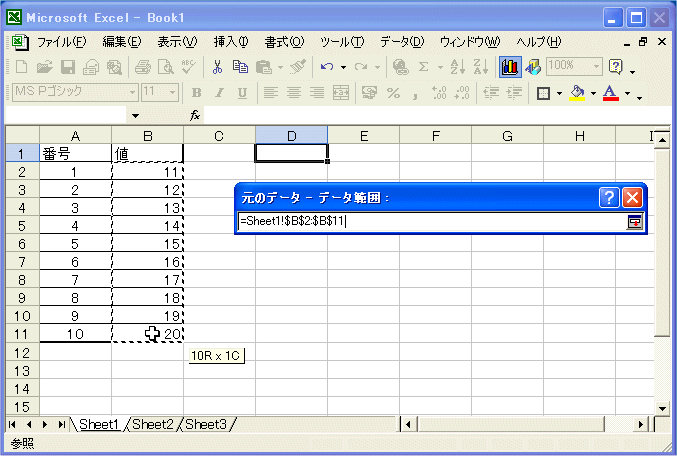
Task: Open Font Color dropdown arrow
Action: [x=627, y=93]
